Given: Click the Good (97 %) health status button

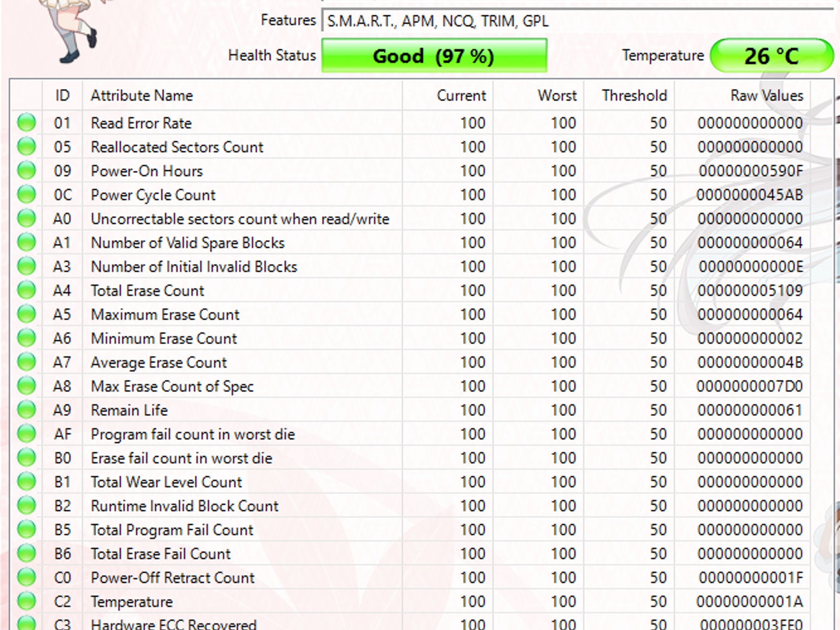Looking at the screenshot, I should 434,56.
